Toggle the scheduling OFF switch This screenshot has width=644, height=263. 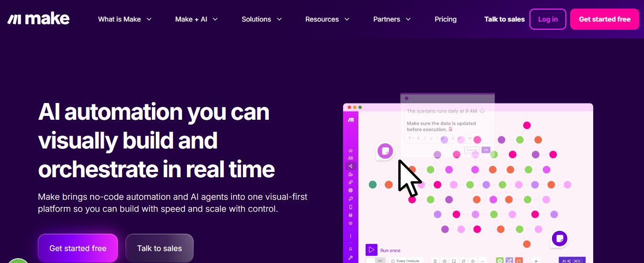375,261
